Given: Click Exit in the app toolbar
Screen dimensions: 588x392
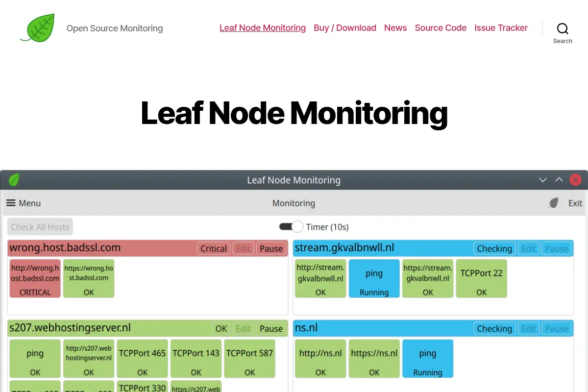Looking at the screenshot, I should [575, 203].
